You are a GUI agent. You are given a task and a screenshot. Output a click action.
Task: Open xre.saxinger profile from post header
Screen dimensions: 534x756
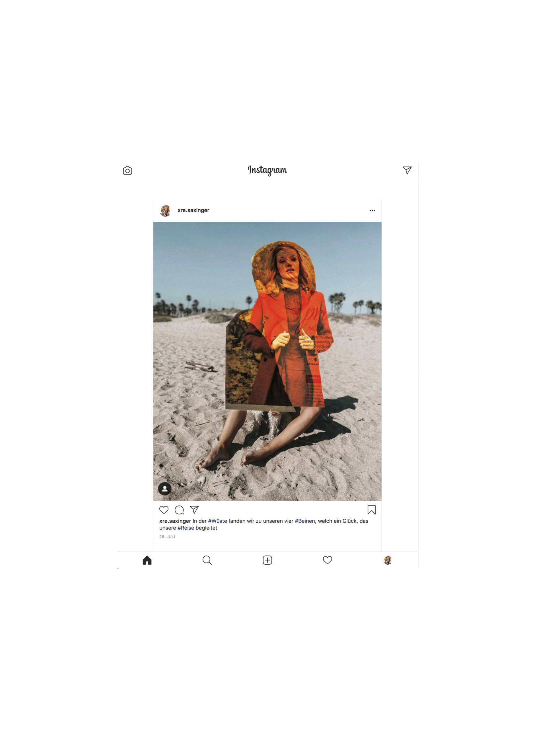pyautogui.click(x=193, y=210)
